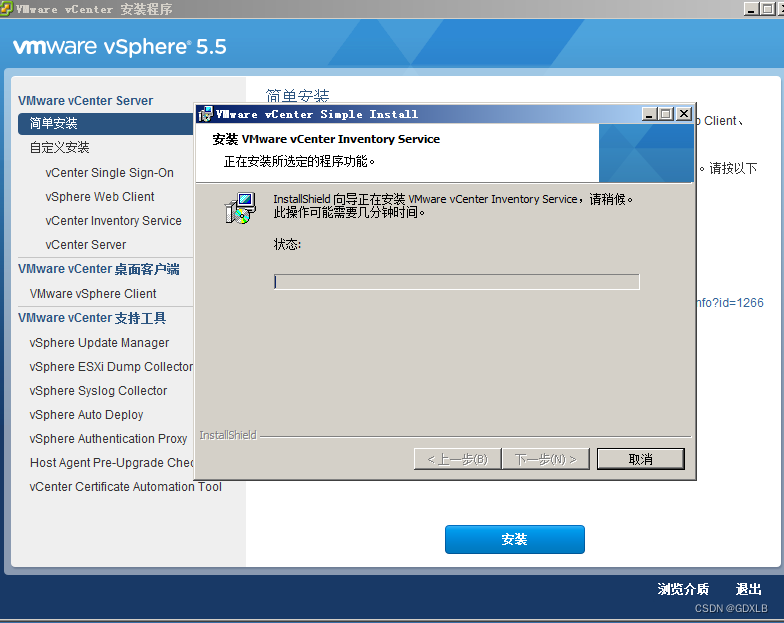Viewport: 784px width, 623px height.
Task: Click the blue 安装 button
Action: 514,540
